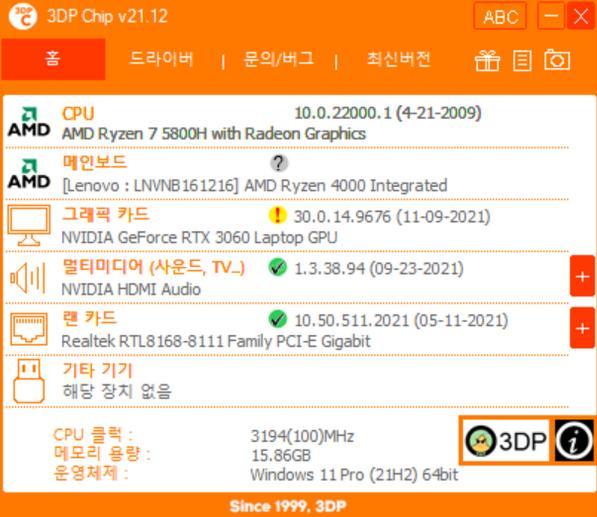Image resolution: width=597 pixels, height=517 pixels.
Task: Click the 3DP Chip logo icon in title bar
Action: point(22,16)
